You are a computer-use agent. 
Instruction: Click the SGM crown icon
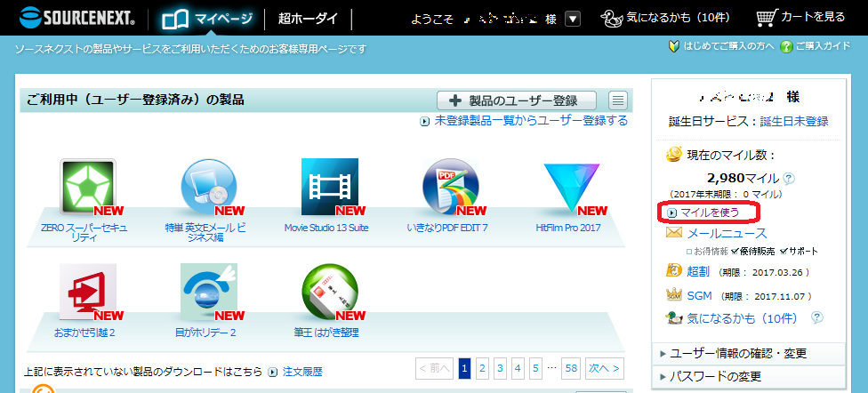tap(674, 295)
